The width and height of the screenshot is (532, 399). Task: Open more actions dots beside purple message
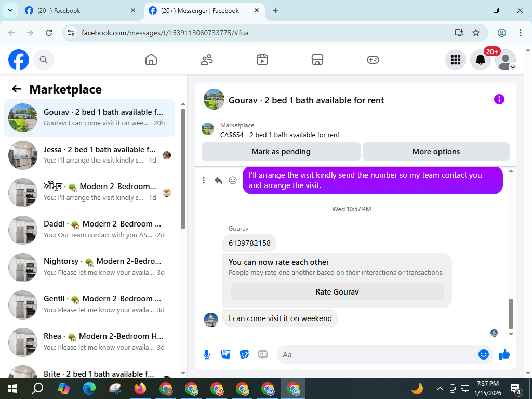click(x=204, y=180)
